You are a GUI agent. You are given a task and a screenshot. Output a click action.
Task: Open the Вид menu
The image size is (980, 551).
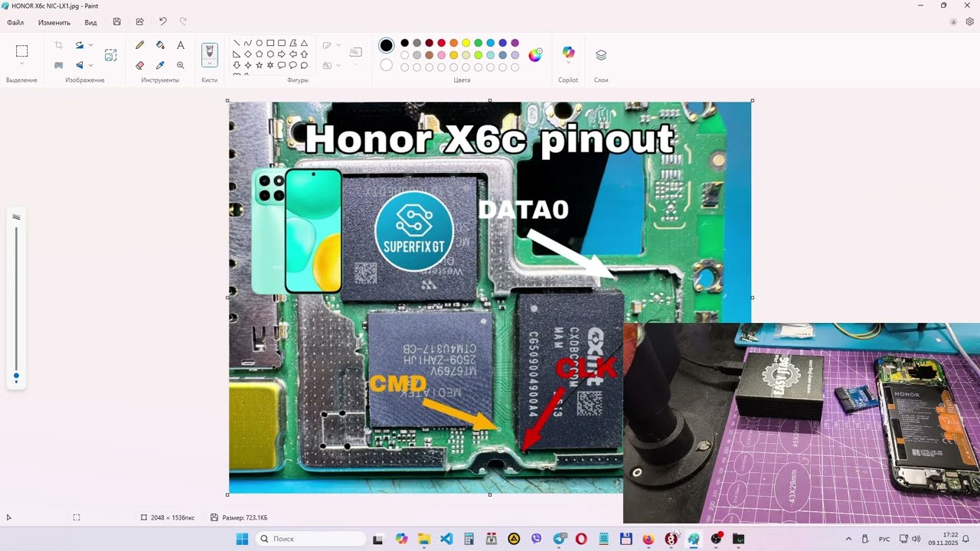point(90,22)
